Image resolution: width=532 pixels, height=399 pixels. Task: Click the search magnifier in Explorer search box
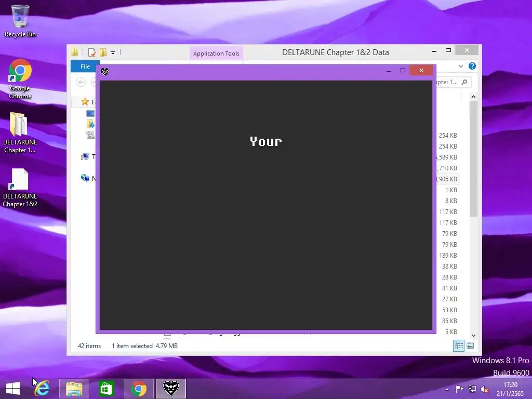coord(464,82)
